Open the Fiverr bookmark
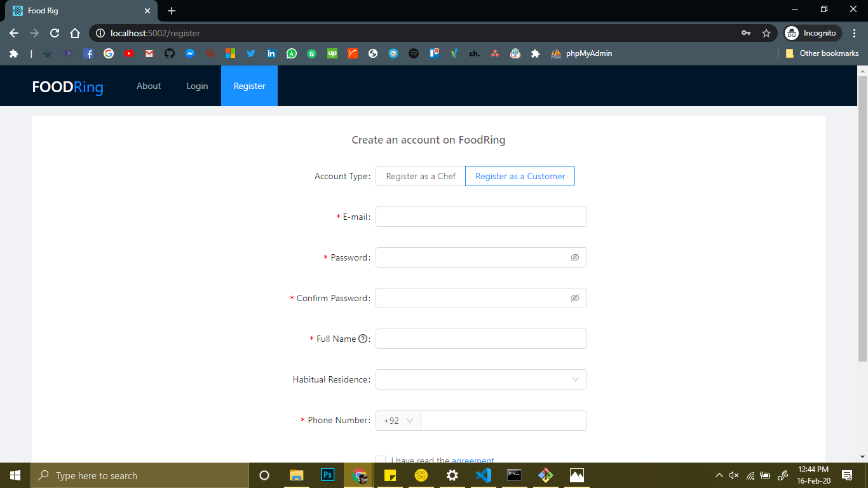 tap(312, 53)
